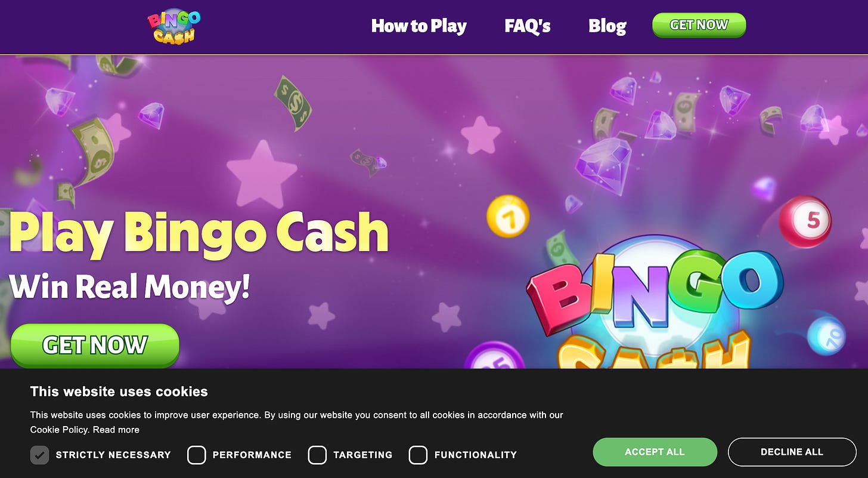Enable the Performance cookies checkbox
The width and height of the screenshot is (868, 478).
tap(196, 455)
